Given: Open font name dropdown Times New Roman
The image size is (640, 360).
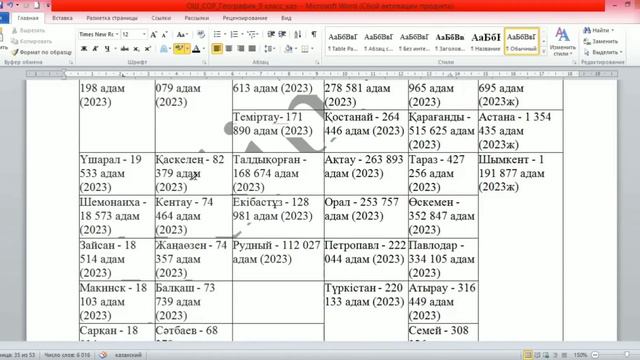Looking at the screenshot, I should 117,35.
